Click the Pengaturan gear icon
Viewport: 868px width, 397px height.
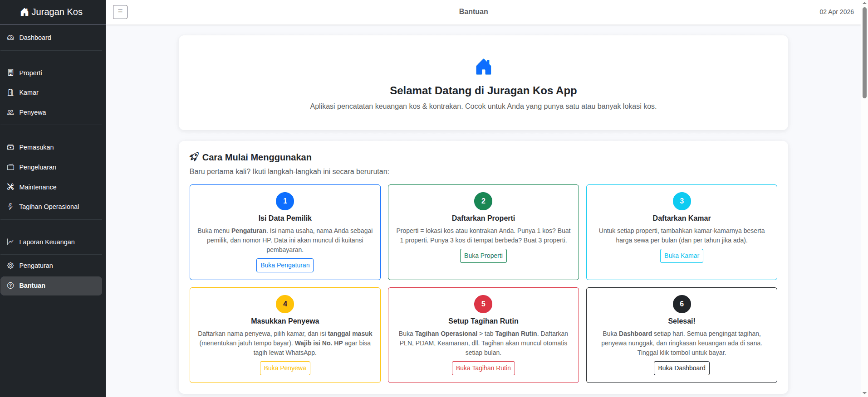(10, 266)
